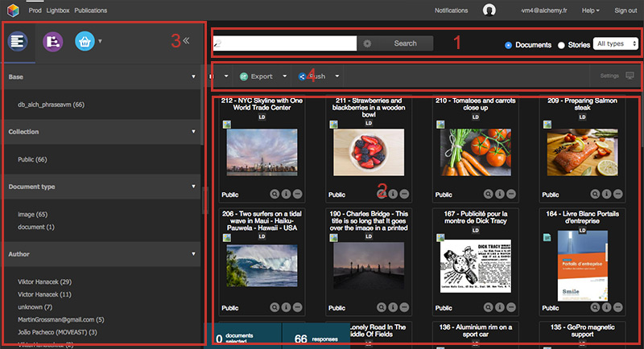Select the Stories radio button
644x349 pixels.
tap(561, 45)
